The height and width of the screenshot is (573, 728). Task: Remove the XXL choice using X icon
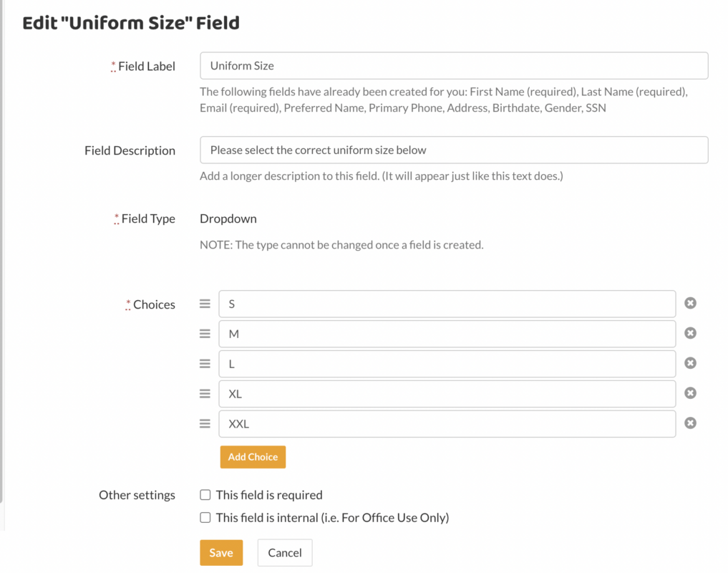pyautogui.click(x=690, y=423)
